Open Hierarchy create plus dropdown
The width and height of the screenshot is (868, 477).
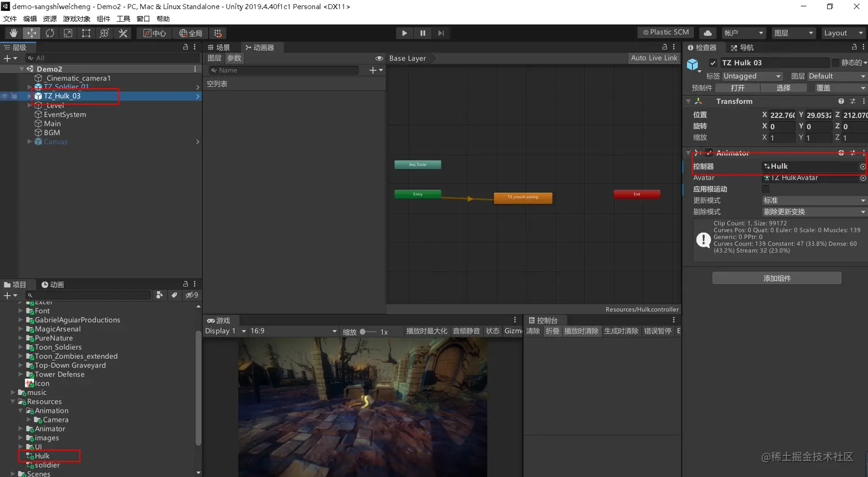click(x=10, y=58)
